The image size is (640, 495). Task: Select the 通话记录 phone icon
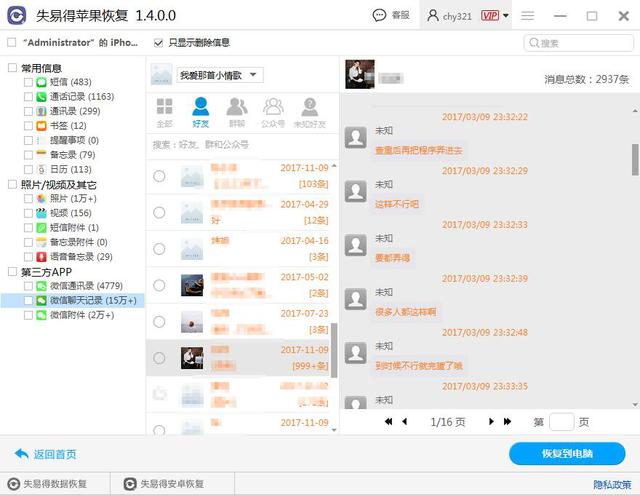41,97
